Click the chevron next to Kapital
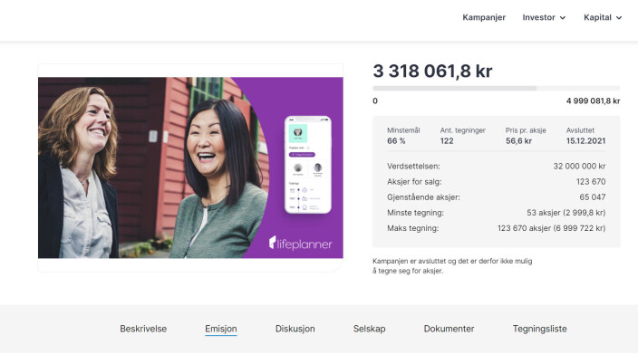This screenshot has height=364, width=638. click(x=619, y=18)
